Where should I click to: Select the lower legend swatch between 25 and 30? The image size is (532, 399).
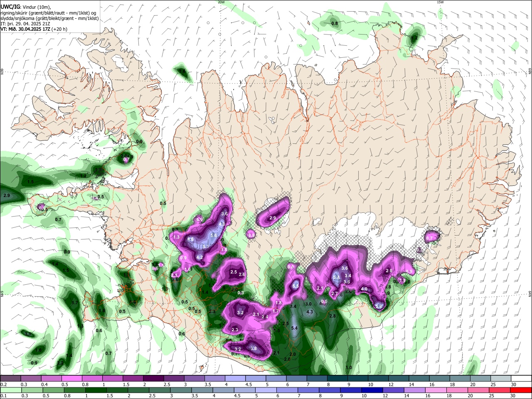499,390
